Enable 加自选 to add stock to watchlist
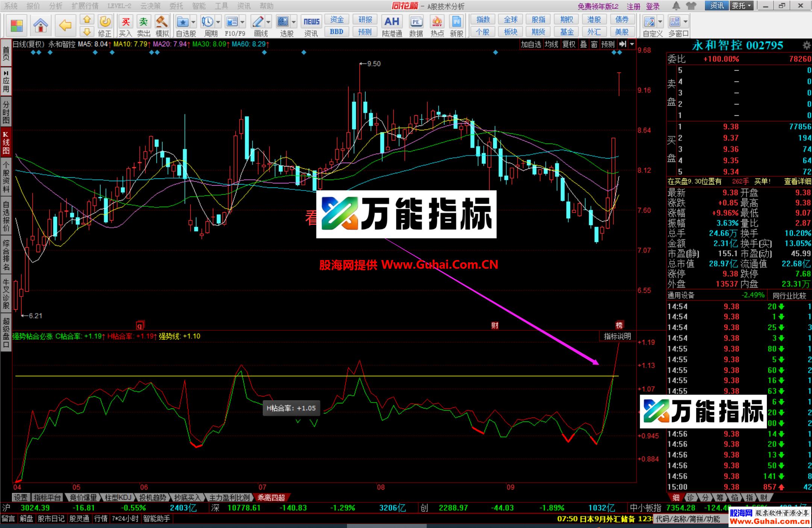 pyautogui.click(x=532, y=44)
